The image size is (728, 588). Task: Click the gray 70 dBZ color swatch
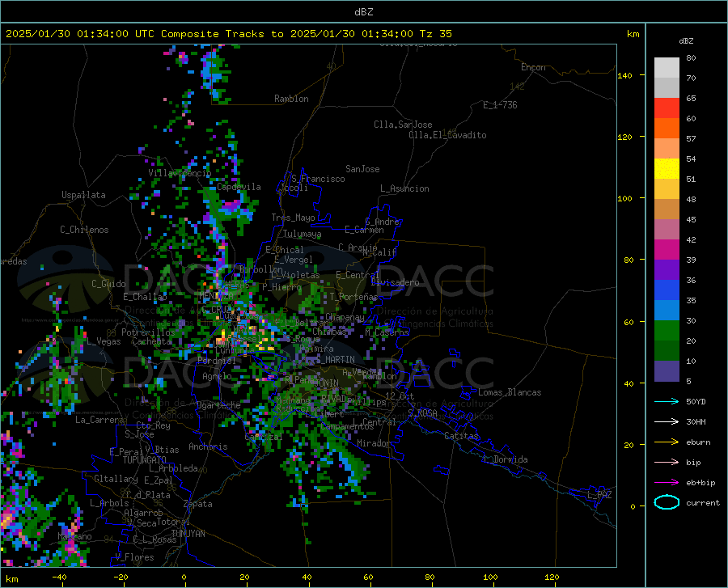pyautogui.click(x=667, y=88)
